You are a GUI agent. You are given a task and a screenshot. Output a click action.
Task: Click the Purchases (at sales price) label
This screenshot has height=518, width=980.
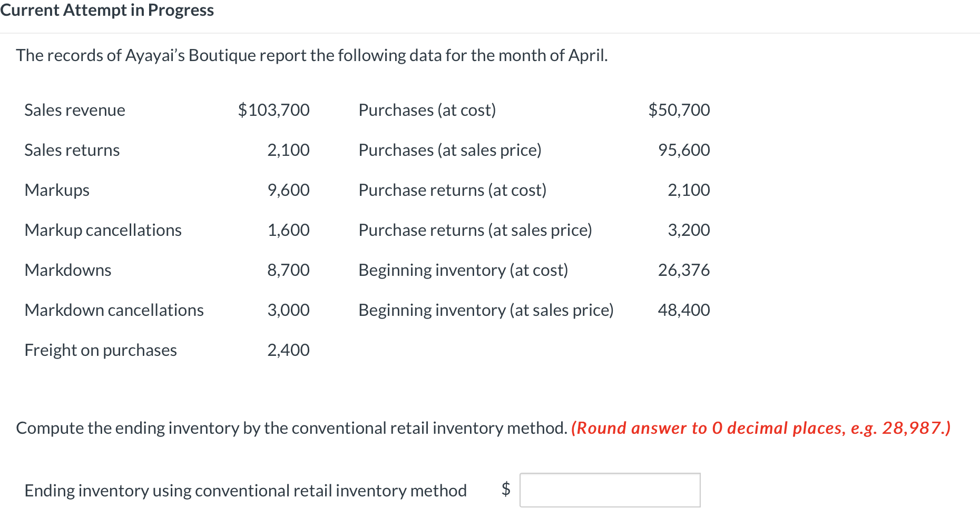pyautogui.click(x=449, y=150)
